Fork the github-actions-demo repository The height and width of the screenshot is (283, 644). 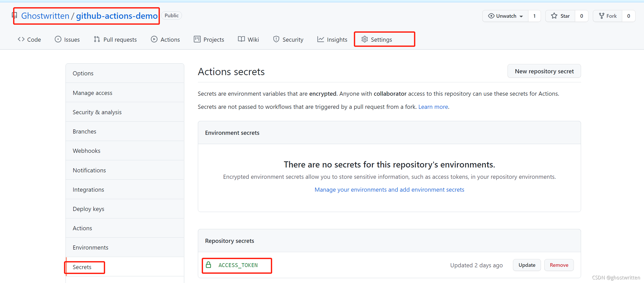pos(608,16)
